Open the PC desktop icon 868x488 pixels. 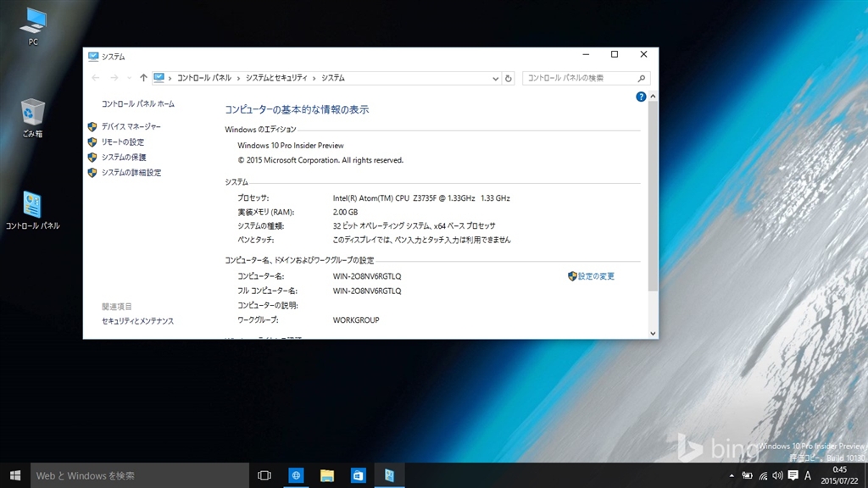(x=33, y=26)
